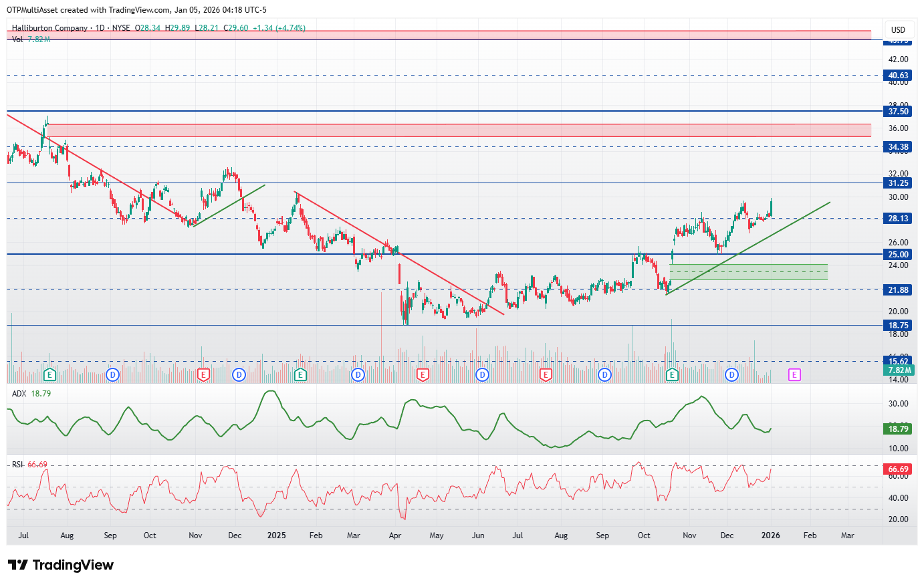Viewport: 924px width, 585px height.
Task: Click the green earnings marker in July 2024
Action: pos(49,375)
